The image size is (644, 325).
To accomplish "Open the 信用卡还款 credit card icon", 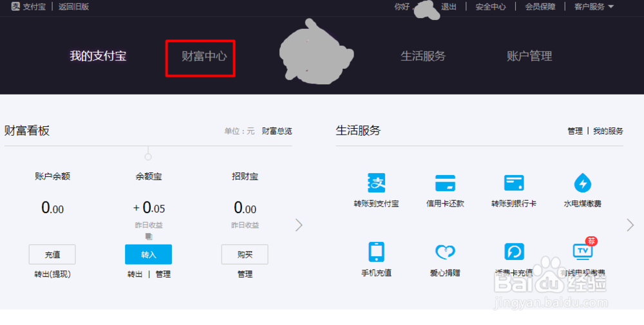I will click(445, 183).
